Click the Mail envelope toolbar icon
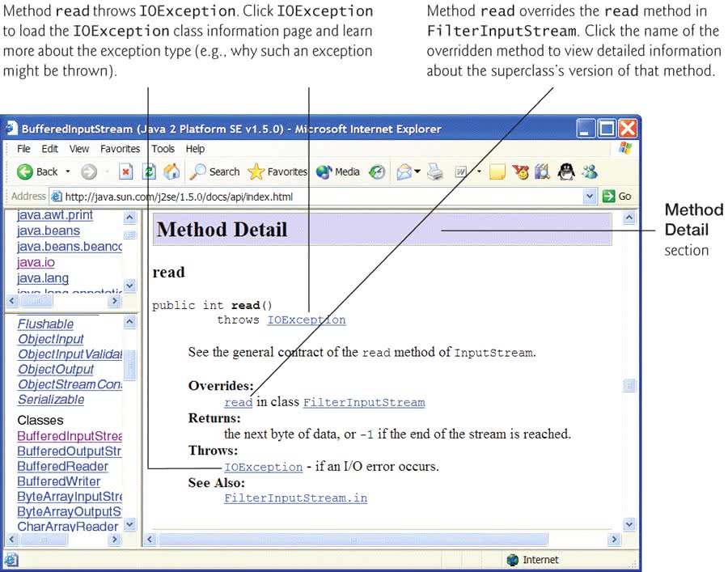 click(x=404, y=172)
